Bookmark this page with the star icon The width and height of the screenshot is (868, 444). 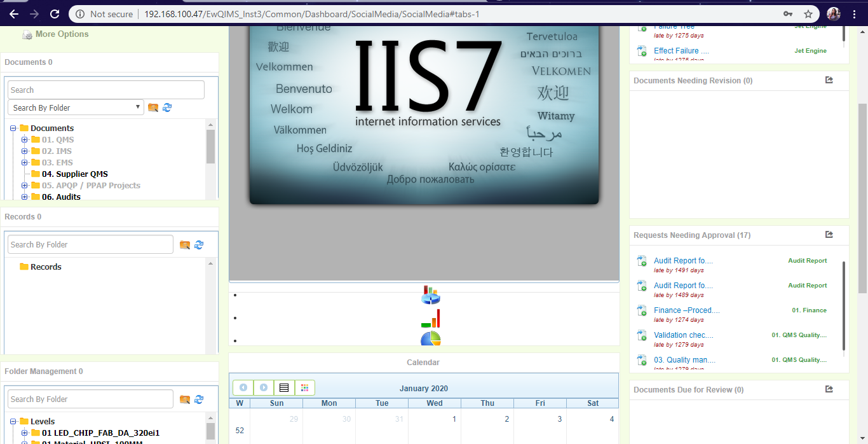tap(808, 13)
